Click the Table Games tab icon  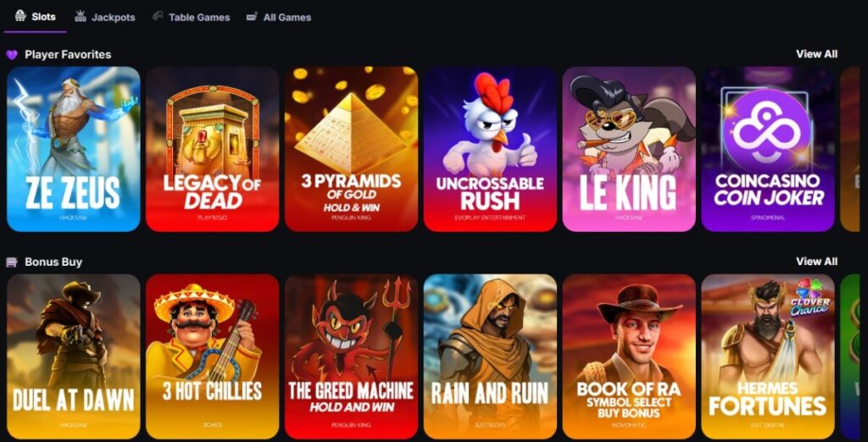coord(157,17)
